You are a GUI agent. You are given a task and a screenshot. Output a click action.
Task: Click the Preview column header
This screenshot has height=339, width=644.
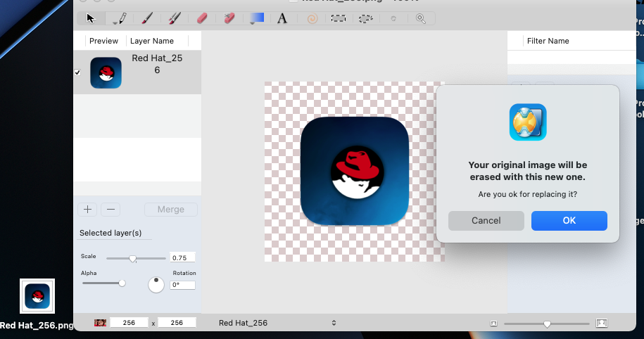(103, 41)
